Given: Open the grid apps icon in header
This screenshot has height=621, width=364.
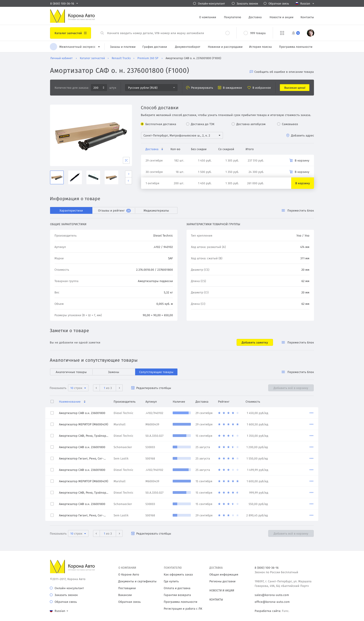Looking at the screenshot, I should 282,33.
